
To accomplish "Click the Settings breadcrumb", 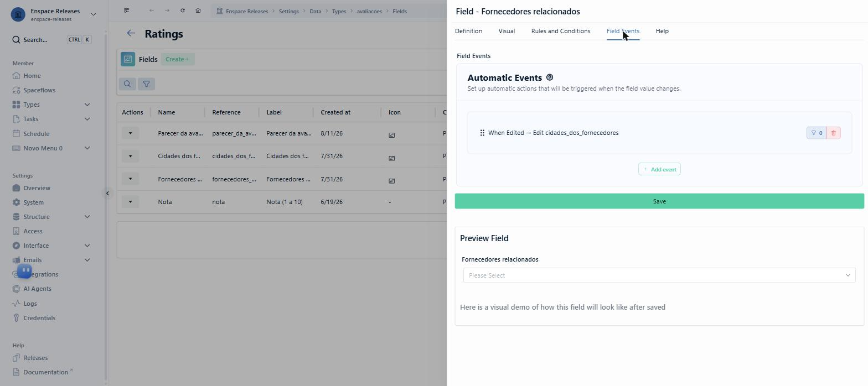I will [288, 11].
